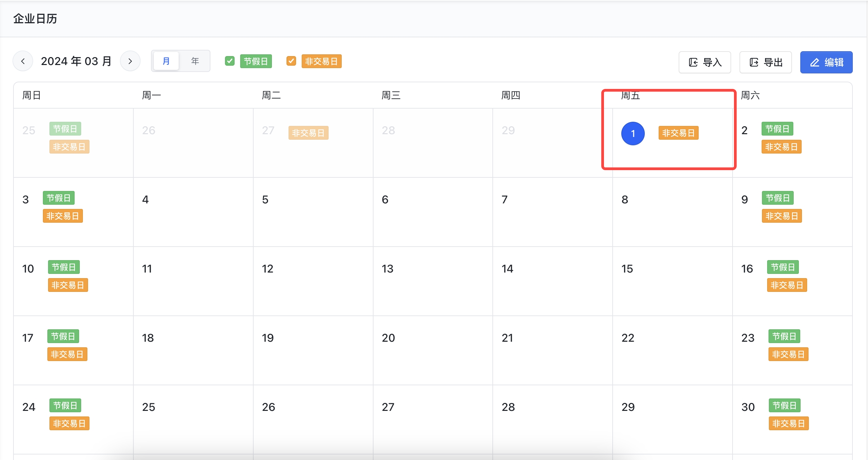This screenshot has width=868, height=460.
Task: Select date 16 in the calendar
Action: pyautogui.click(x=747, y=269)
